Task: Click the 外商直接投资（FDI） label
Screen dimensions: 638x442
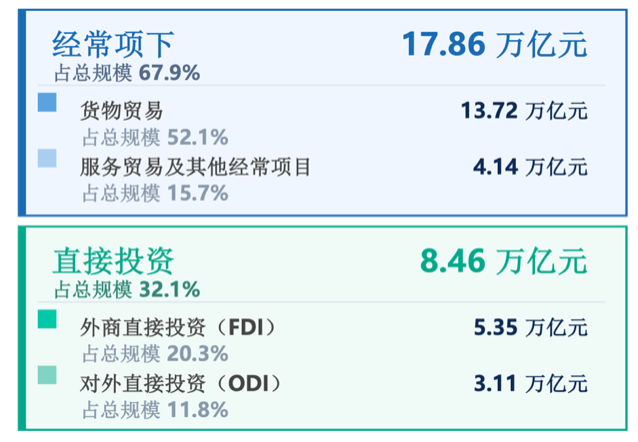Action: 177,328
